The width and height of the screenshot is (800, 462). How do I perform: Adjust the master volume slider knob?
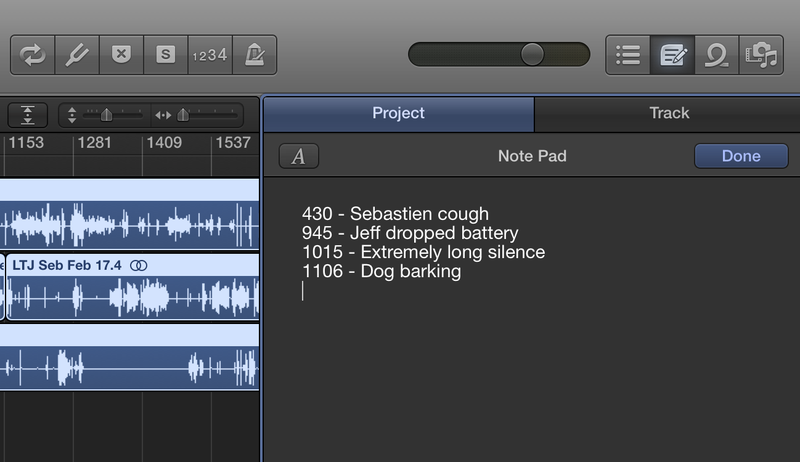pos(532,54)
